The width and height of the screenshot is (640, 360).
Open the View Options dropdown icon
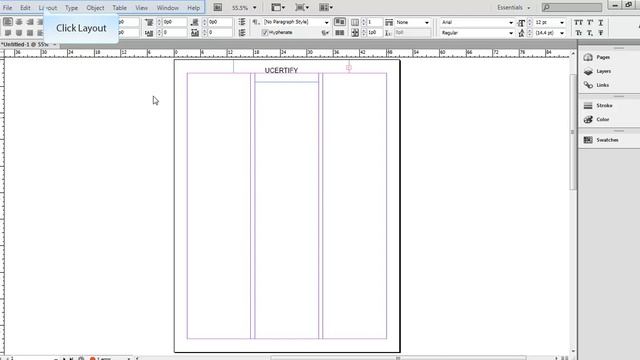point(278,7)
